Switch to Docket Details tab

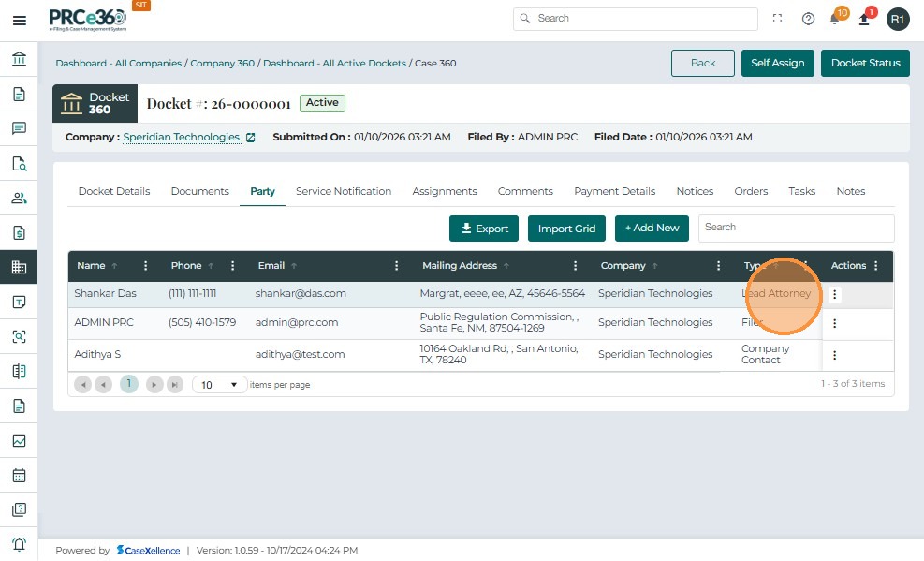[114, 191]
